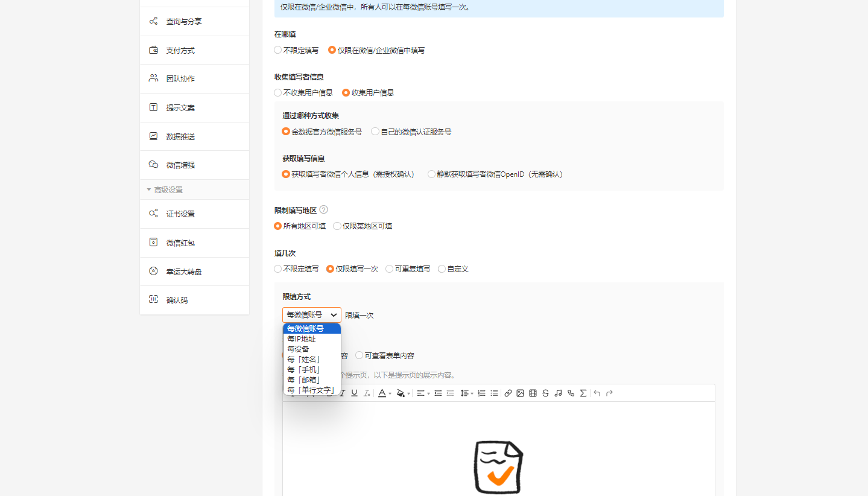Click the undo arrow icon

(x=597, y=393)
